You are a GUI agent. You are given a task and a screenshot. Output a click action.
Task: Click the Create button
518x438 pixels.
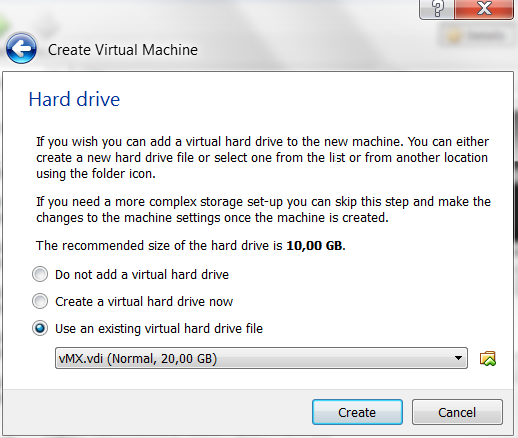pyautogui.click(x=357, y=412)
